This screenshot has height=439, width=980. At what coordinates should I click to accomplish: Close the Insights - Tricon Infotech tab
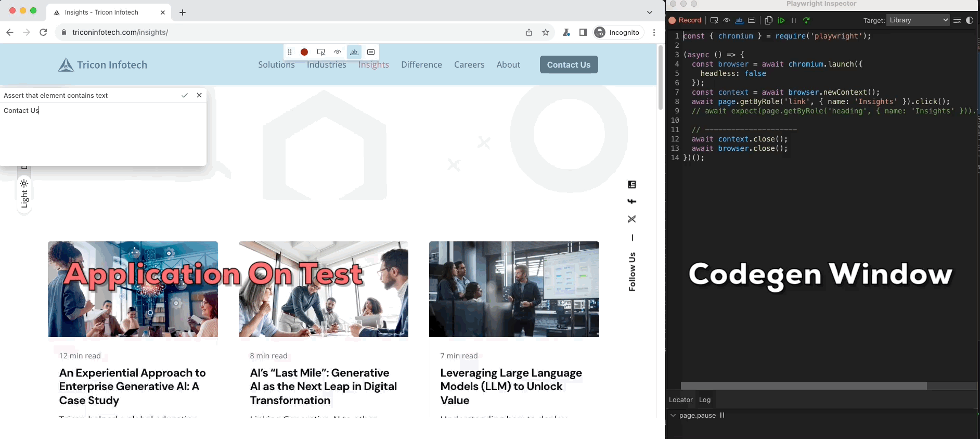tap(163, 12)
